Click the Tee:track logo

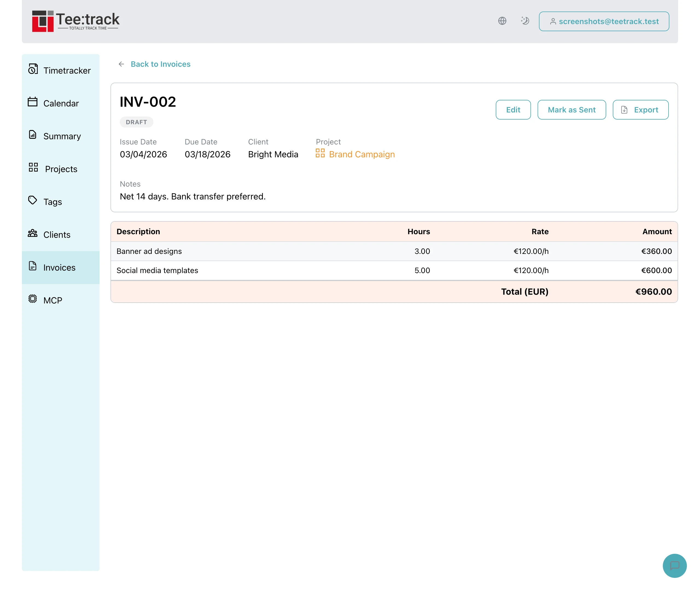point(76,21)
